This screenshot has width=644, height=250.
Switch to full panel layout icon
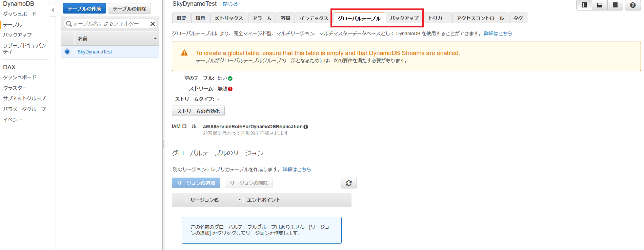pos(615,5)
